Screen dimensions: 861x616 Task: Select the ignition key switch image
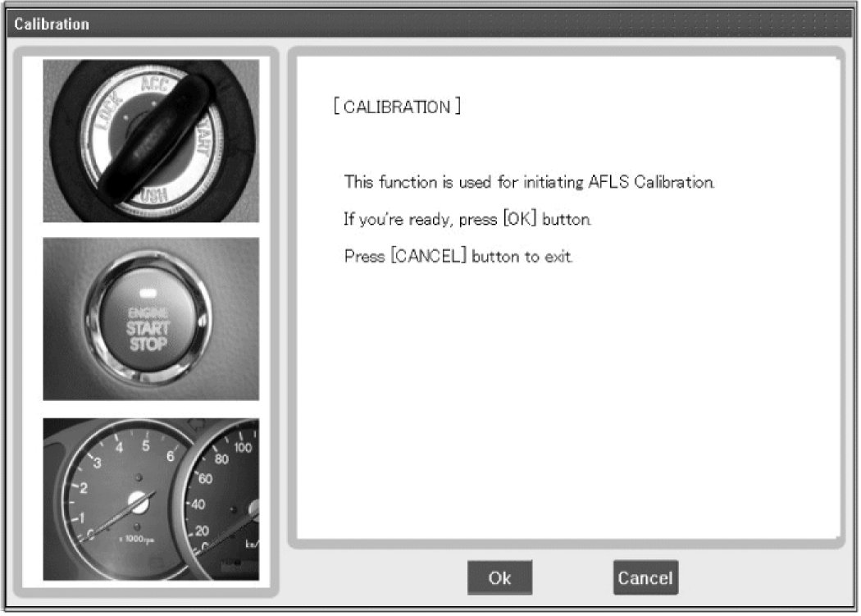coord(151,140)
